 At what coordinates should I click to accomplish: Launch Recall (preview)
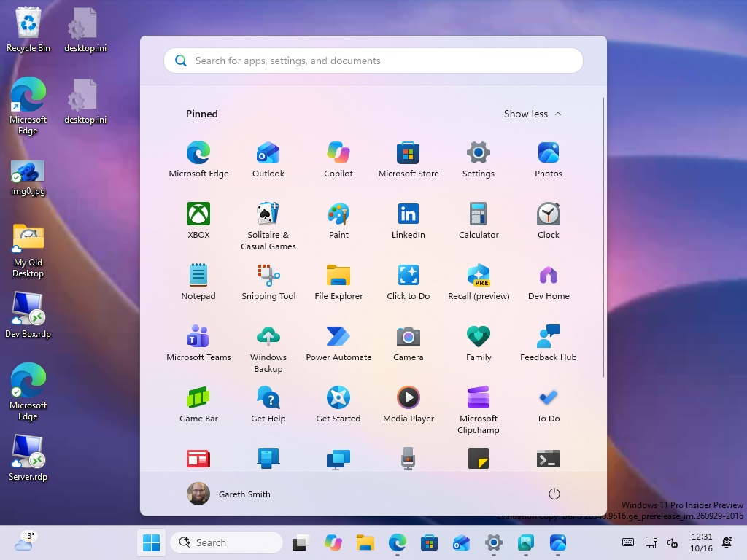pyautogui.click(x=479, y=282)
